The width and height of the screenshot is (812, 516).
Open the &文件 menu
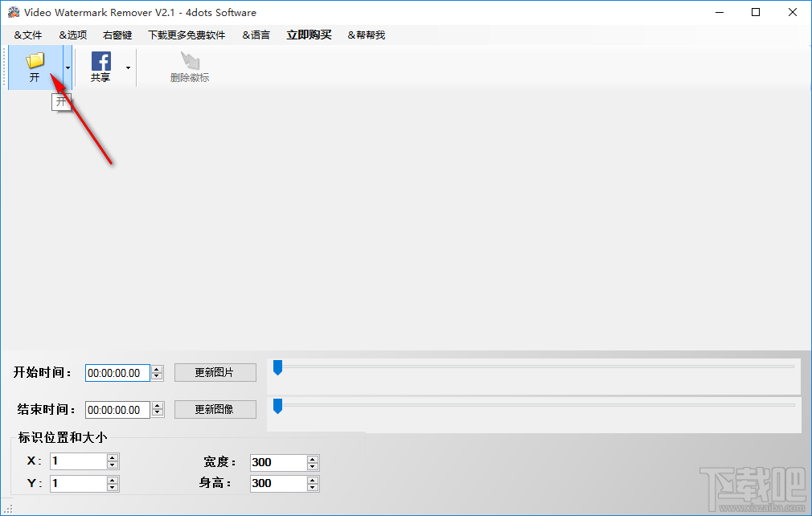pyautogui.click(x=27, y=35)
